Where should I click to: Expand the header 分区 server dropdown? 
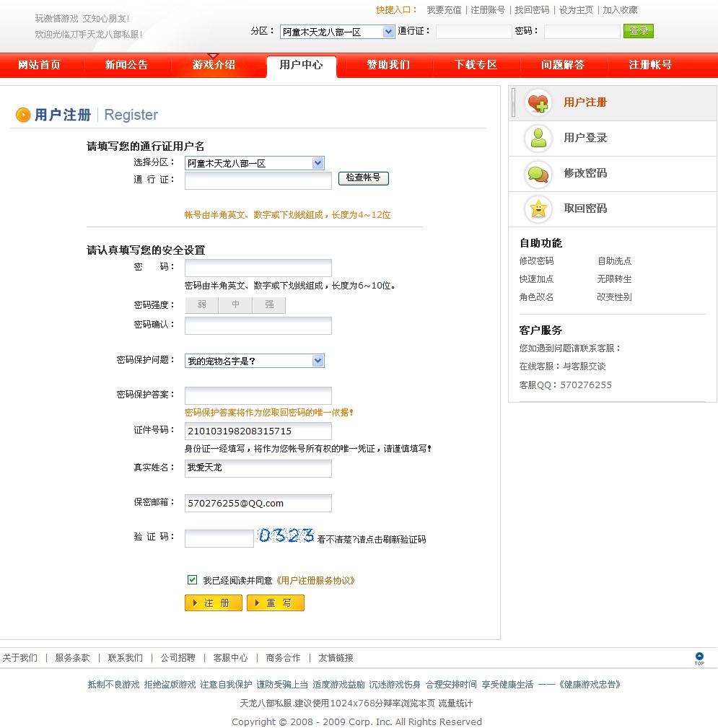point(388,32)
